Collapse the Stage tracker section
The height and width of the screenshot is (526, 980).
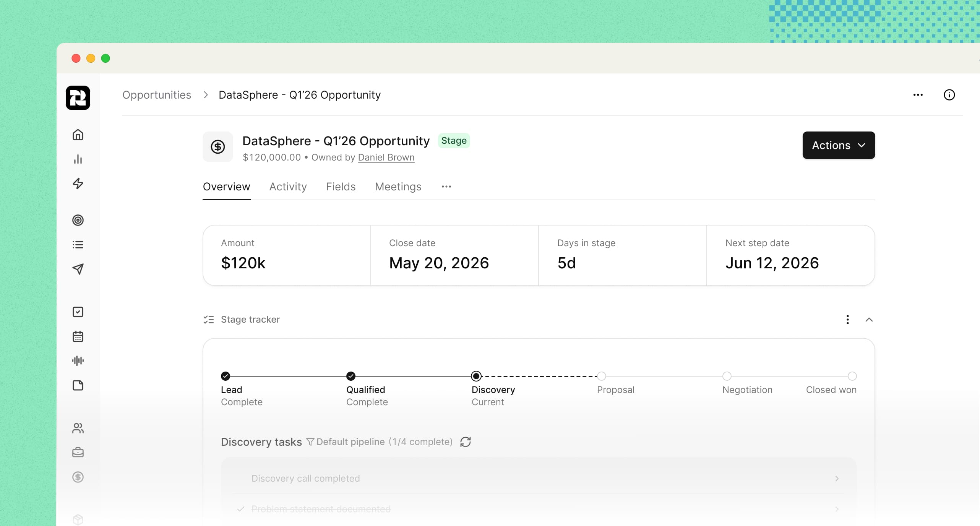coord(869,320)
